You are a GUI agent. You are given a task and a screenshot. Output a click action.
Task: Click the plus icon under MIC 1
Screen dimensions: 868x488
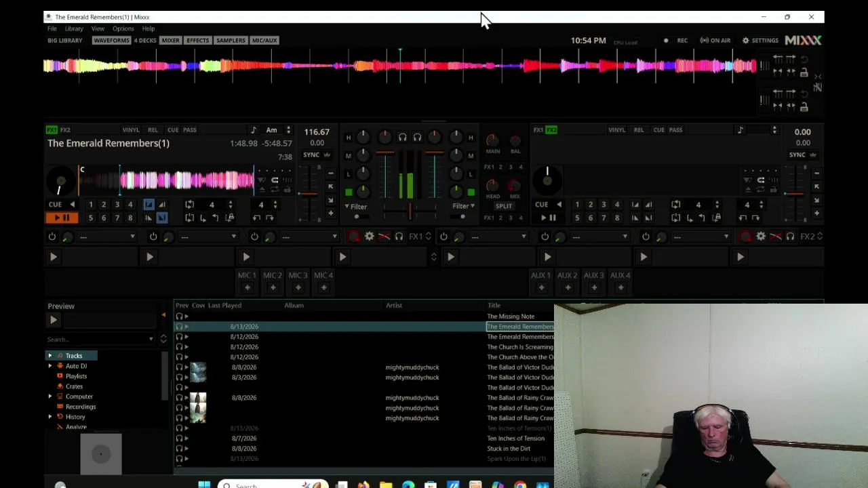(247, 287)
